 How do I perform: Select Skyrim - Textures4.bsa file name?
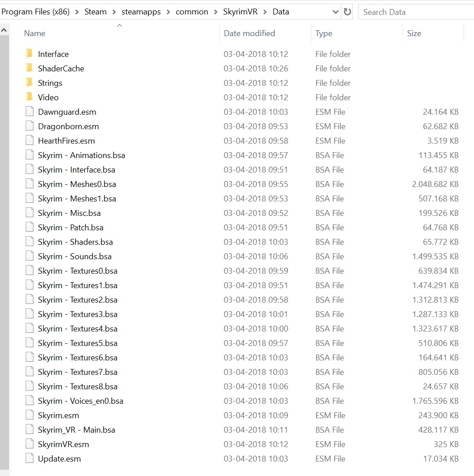click(x=77, y=328)
